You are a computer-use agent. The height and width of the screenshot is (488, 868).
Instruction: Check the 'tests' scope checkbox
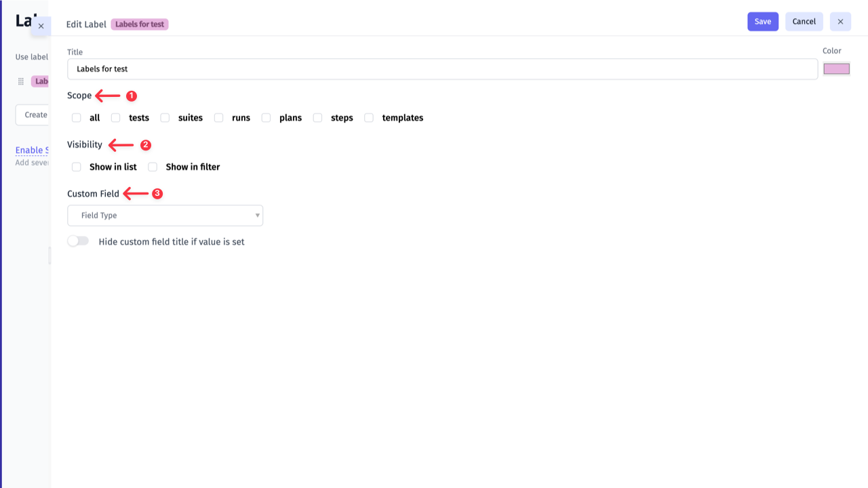pos(116,118)
